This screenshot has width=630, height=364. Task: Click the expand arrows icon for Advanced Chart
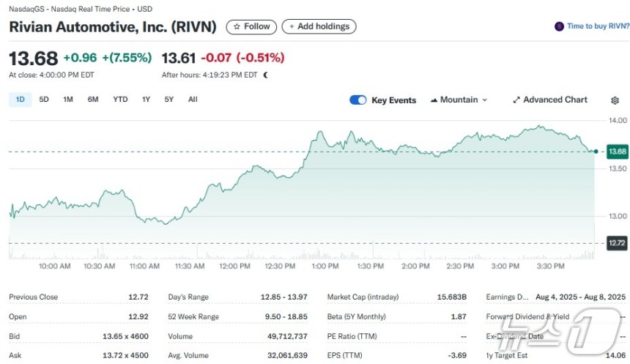[516, 100]
